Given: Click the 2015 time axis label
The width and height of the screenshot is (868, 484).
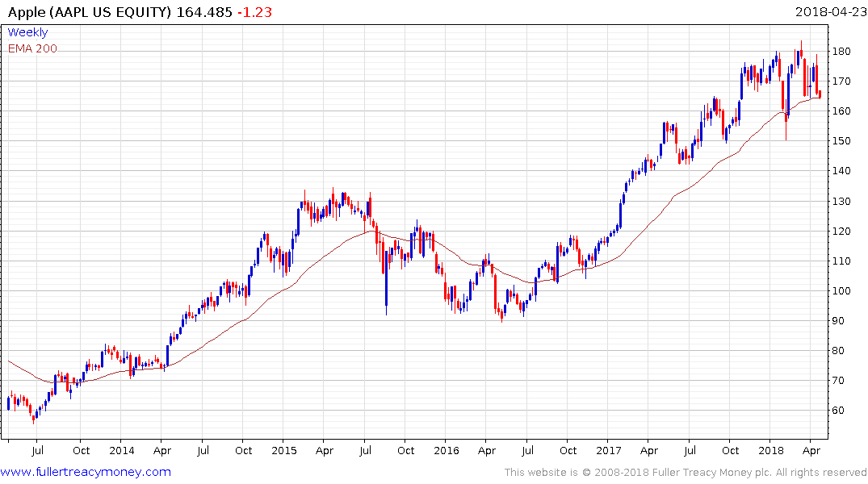Looking at the screenshot, I should click(x=284, y=450).
